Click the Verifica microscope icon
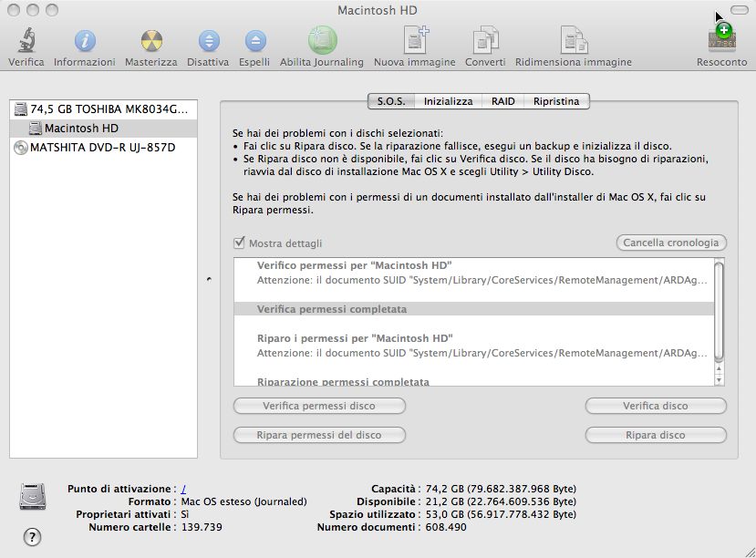Viewport: 756px width, 558px height. pyautogui.click(x=27, y=40)
